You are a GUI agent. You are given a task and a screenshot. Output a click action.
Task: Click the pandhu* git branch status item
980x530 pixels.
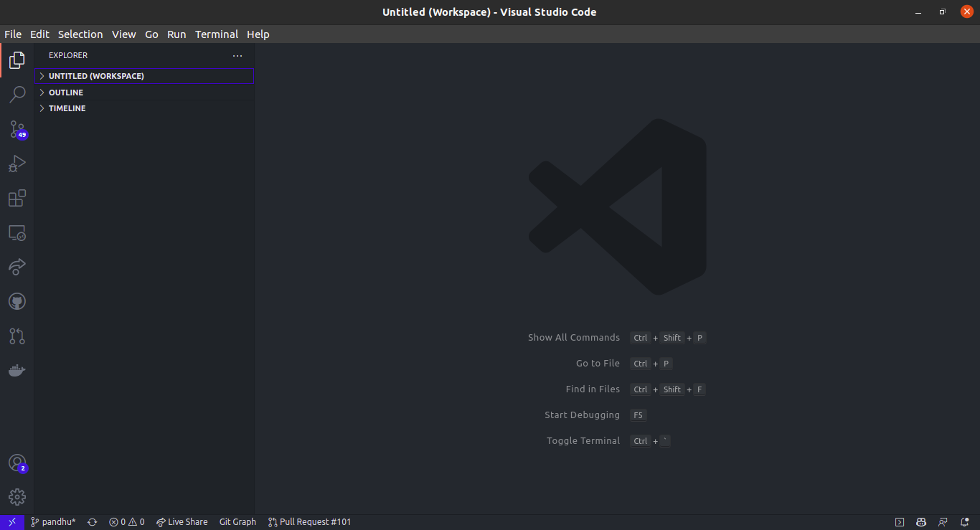(x=54, y=522)
